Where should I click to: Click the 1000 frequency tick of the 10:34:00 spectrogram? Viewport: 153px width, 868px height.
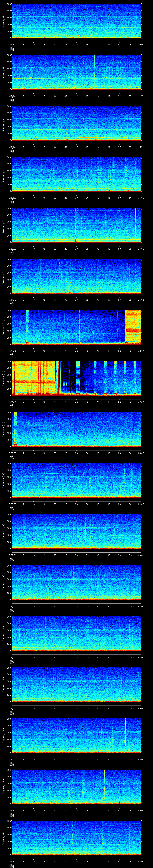pyautogui.click(x=8, y=259)
